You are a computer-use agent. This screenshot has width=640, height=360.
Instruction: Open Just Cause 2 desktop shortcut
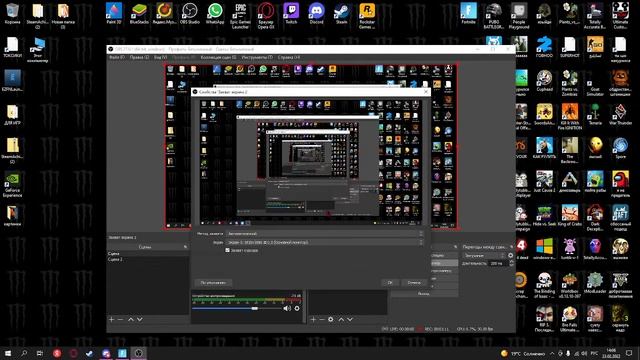(544, 182)
